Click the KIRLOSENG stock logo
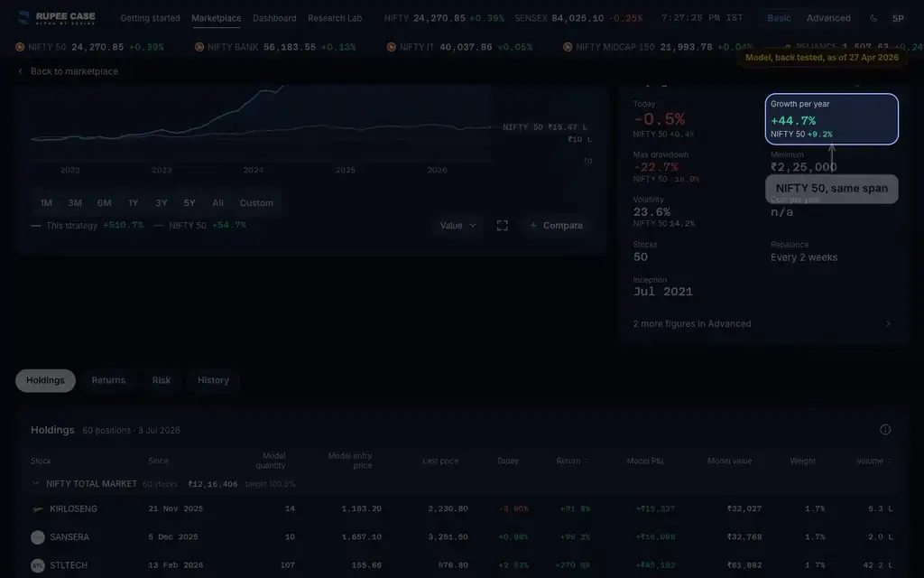Screen dimensions: 924x578 [x=38, y=509]
